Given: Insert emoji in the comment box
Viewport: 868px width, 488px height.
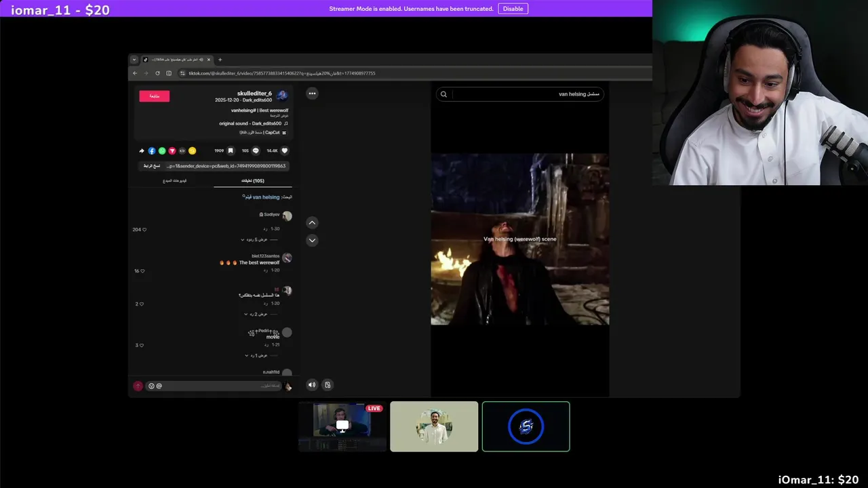Looking at the screenshot, I should coord(151,386).
